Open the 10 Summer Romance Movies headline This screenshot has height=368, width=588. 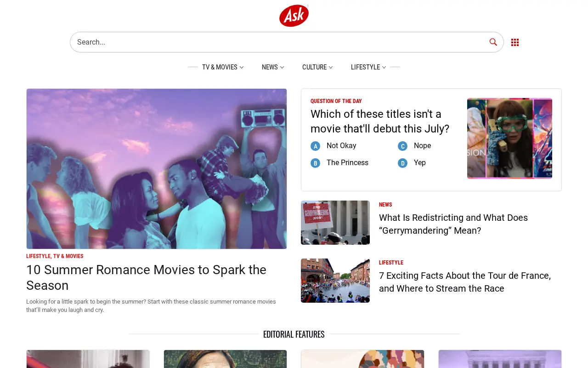146,277
